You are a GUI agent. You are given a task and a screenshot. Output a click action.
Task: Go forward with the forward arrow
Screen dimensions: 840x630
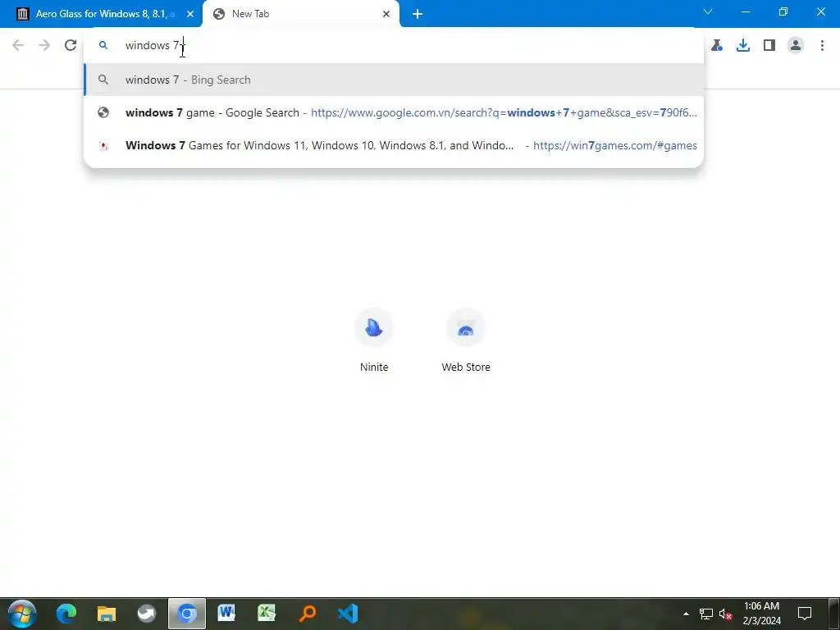point(44,45)
